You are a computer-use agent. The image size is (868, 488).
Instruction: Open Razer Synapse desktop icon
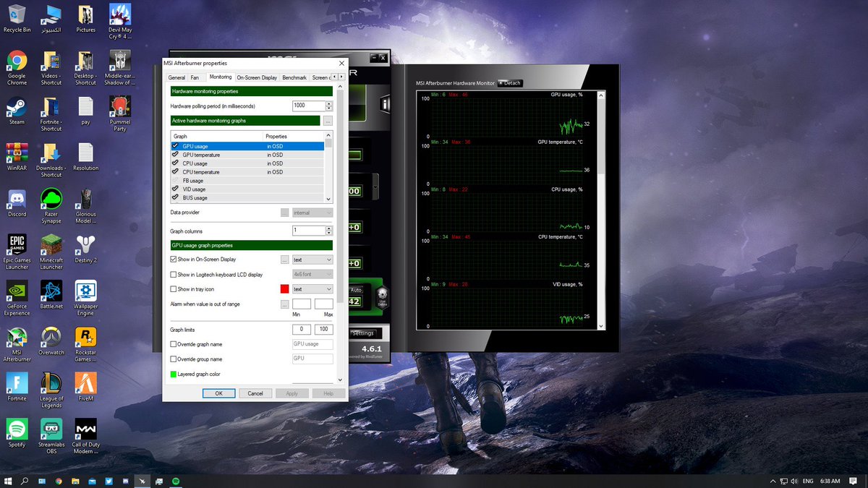[x=51, y=205]
